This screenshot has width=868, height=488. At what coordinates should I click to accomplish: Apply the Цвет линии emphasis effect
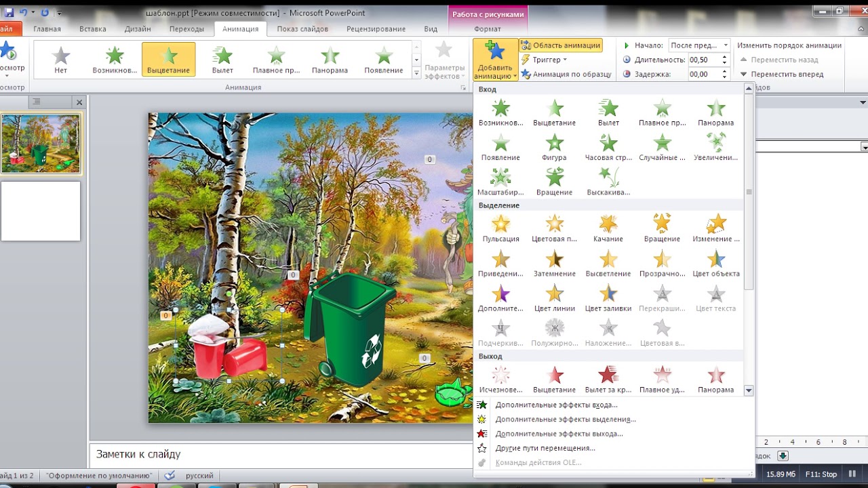554,298
